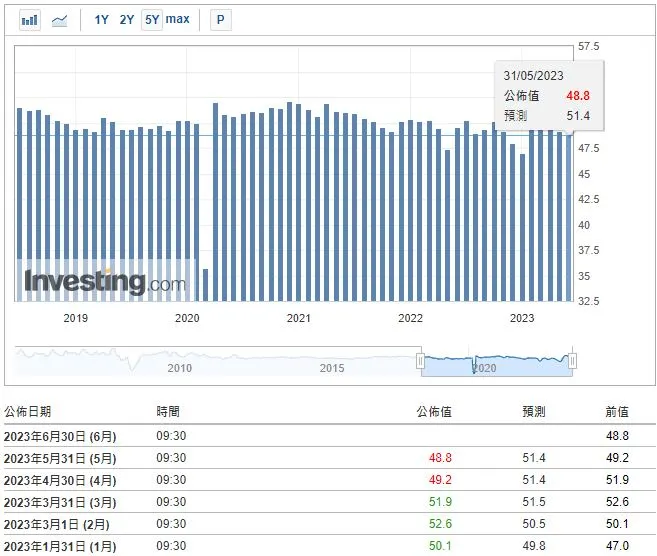Click the left range slider handle
The image size is (657, 556).
pos(421,360)
